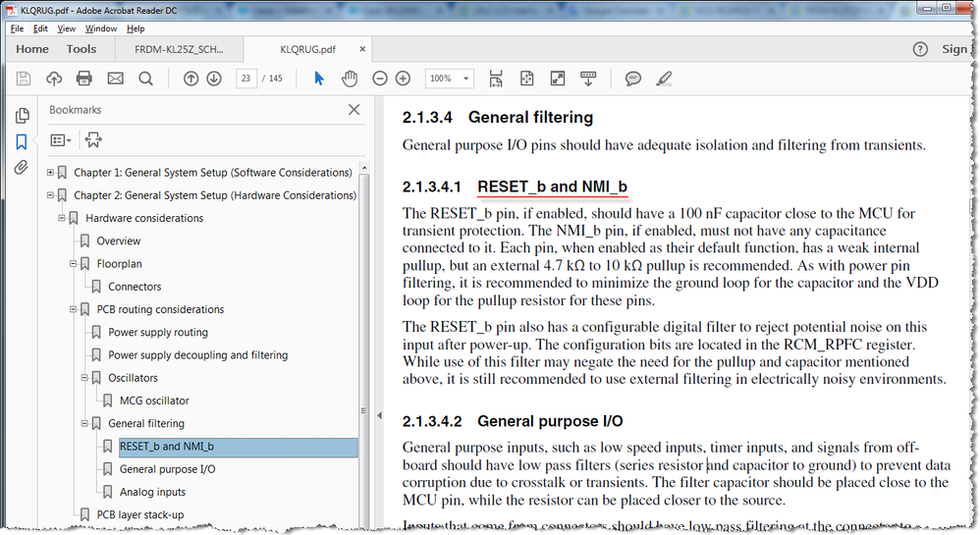Switch to full screen mode icon
Viewport: 980px width, 535px height.
558,79
